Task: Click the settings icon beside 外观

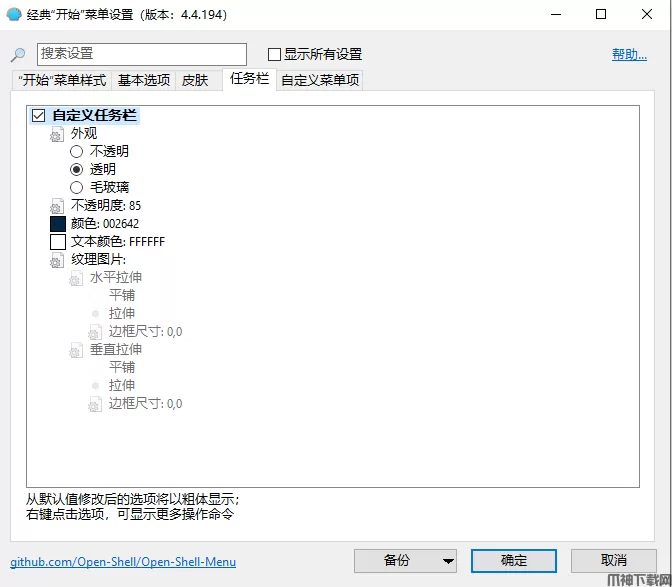Action: point(57,134)
